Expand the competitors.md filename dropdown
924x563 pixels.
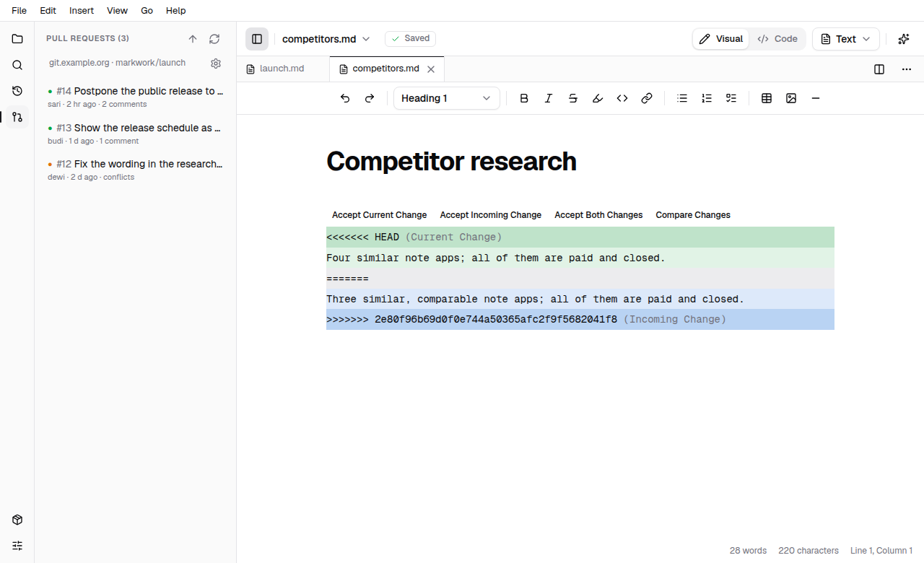[x=326, y=39]
